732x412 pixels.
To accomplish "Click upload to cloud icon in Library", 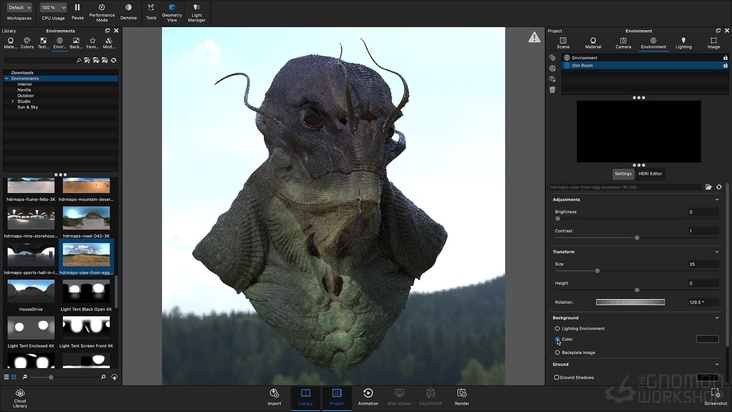I will (x=114, y=377).
